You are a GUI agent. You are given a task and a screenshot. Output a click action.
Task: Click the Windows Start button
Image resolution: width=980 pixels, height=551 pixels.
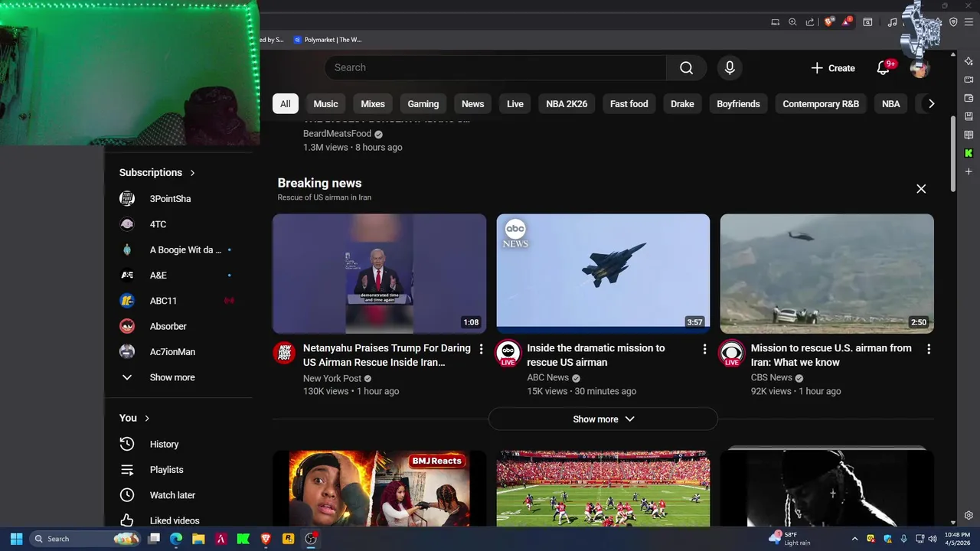16,539
